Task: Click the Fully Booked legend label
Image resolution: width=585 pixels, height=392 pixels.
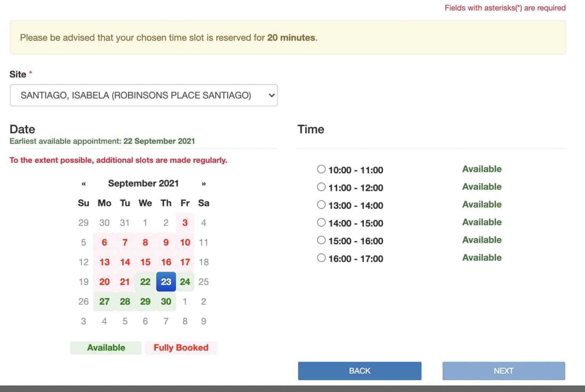Action: point(181,347)
